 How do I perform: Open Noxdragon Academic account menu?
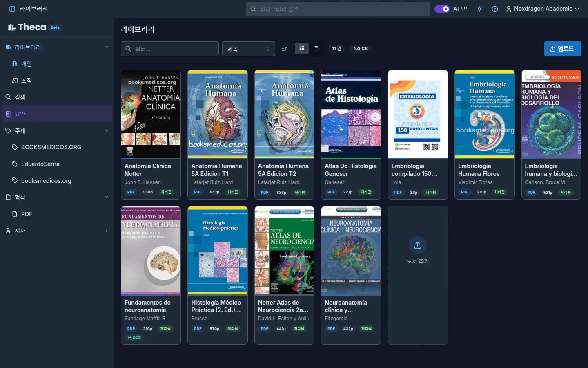click(543, 9)
